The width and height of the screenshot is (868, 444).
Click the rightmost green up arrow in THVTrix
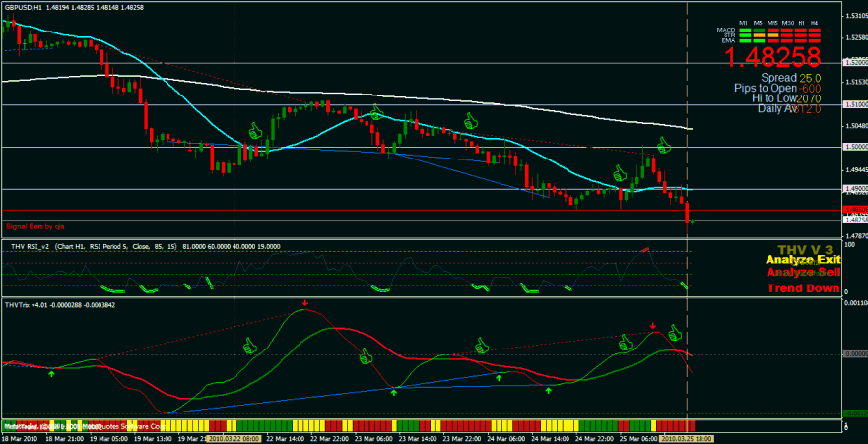549,390
